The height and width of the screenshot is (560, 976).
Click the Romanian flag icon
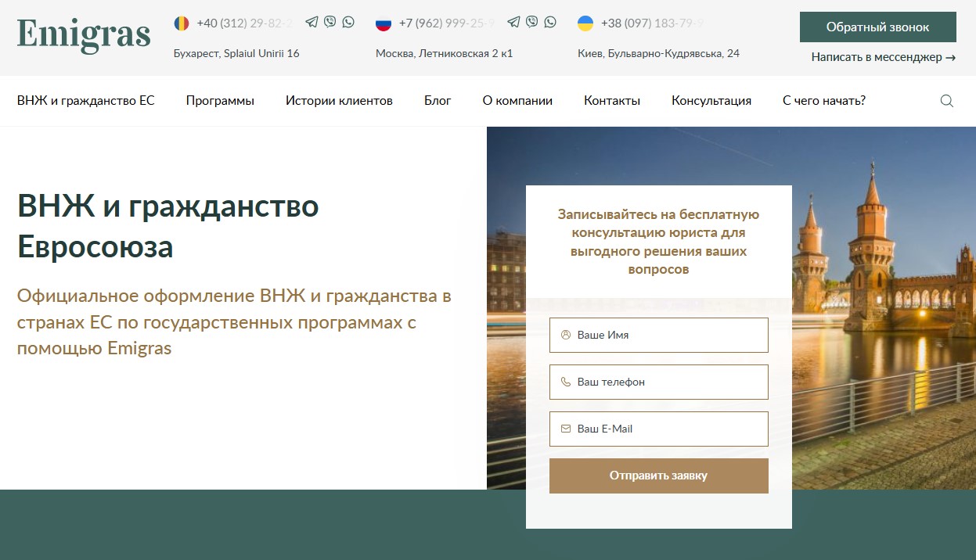[182, 23]
